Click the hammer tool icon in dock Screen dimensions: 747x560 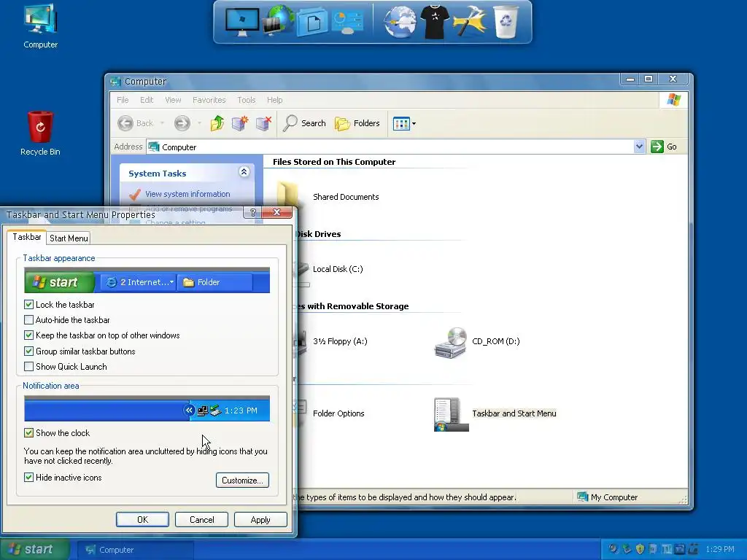point(469,21)
